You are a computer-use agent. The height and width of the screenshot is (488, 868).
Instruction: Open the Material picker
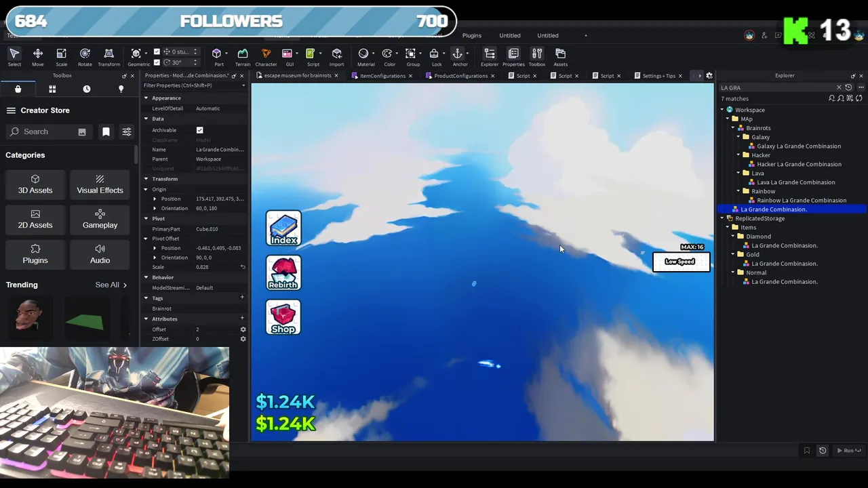pos(366,57)
